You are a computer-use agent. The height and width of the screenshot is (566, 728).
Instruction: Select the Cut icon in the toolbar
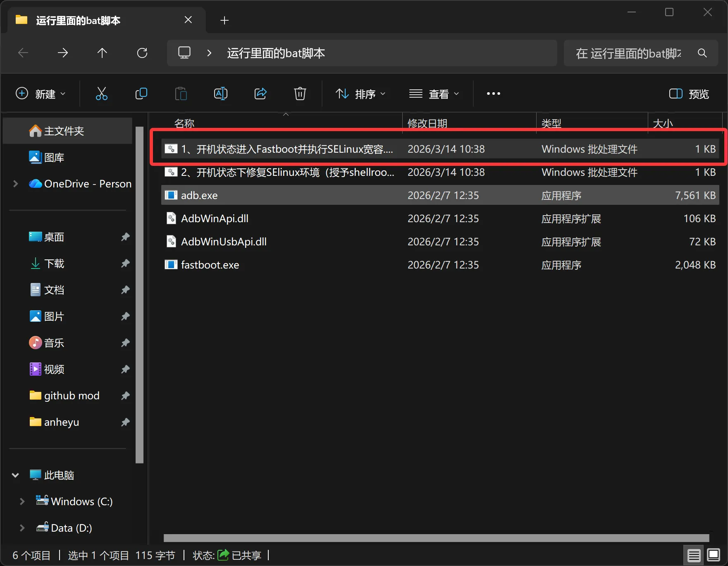pos(102,94)
